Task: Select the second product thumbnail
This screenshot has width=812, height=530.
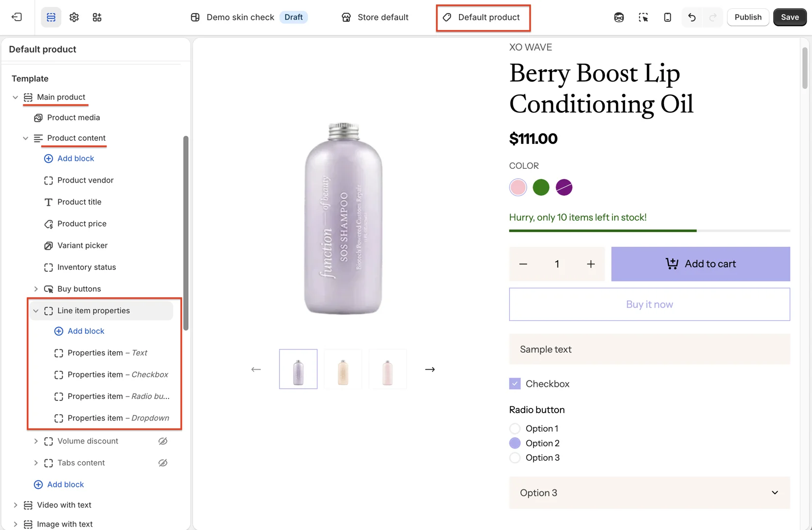Action: (x=343, y=369)
